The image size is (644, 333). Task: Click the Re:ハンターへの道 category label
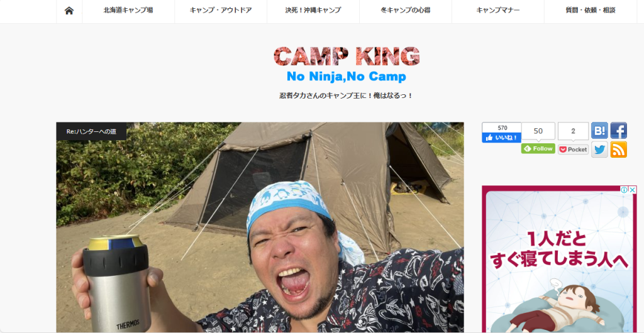(x=91, y=131)
